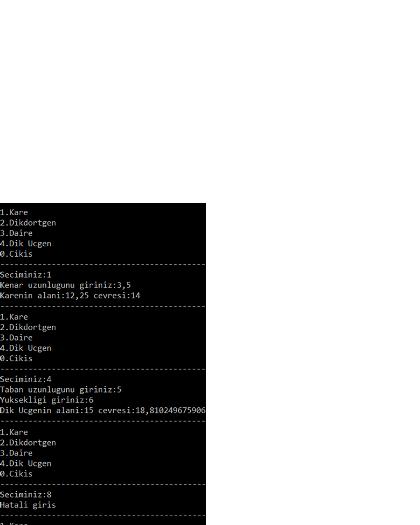Click the Hatali giris error message

(28, 505)
